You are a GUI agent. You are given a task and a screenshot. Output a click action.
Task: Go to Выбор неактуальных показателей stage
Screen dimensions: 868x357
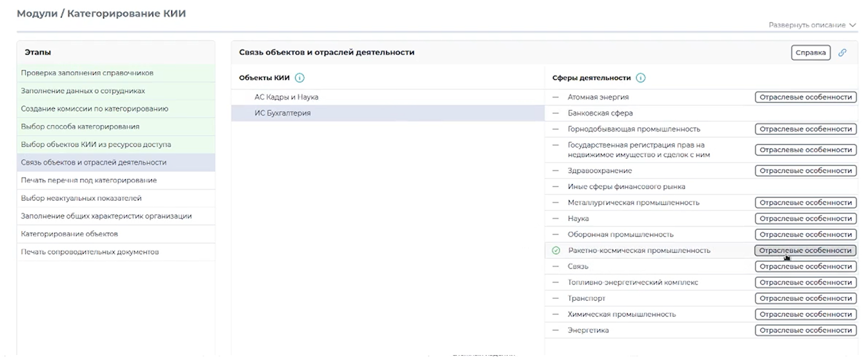point(116,198)
